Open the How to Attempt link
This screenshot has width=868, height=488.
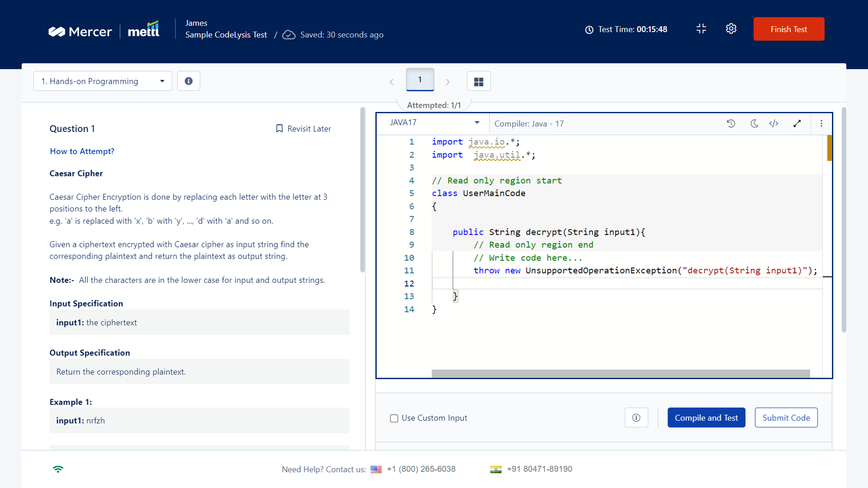(x=82, y=151)
